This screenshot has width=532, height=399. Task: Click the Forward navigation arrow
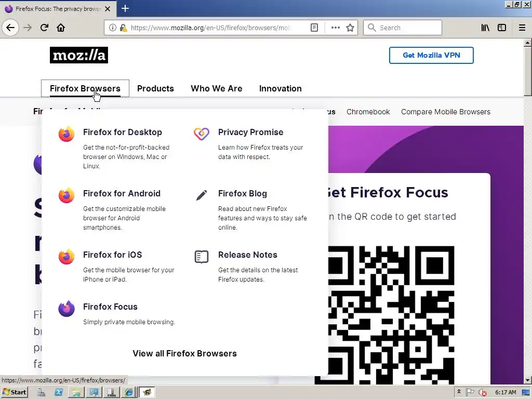[x=28, y=28]
